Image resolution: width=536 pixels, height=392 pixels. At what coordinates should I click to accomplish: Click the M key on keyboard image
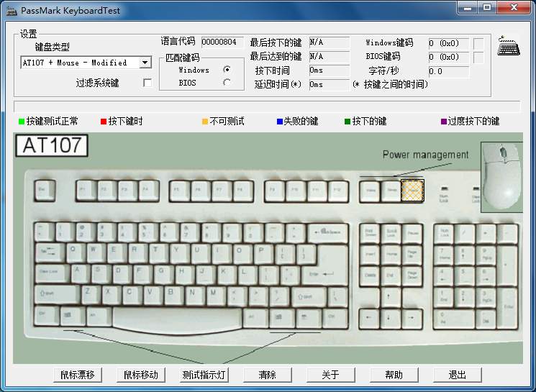pyautogui.click(x=216, y=295)
